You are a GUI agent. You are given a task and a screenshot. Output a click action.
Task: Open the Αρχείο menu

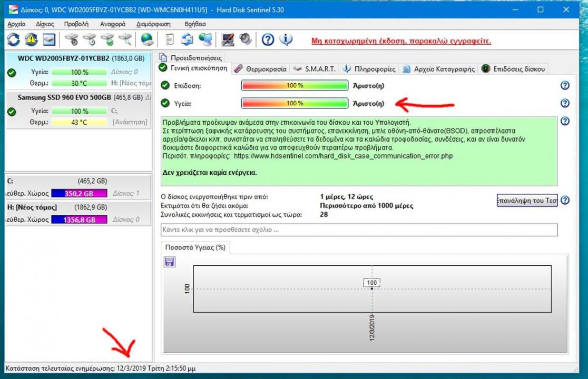pos(16,24)
